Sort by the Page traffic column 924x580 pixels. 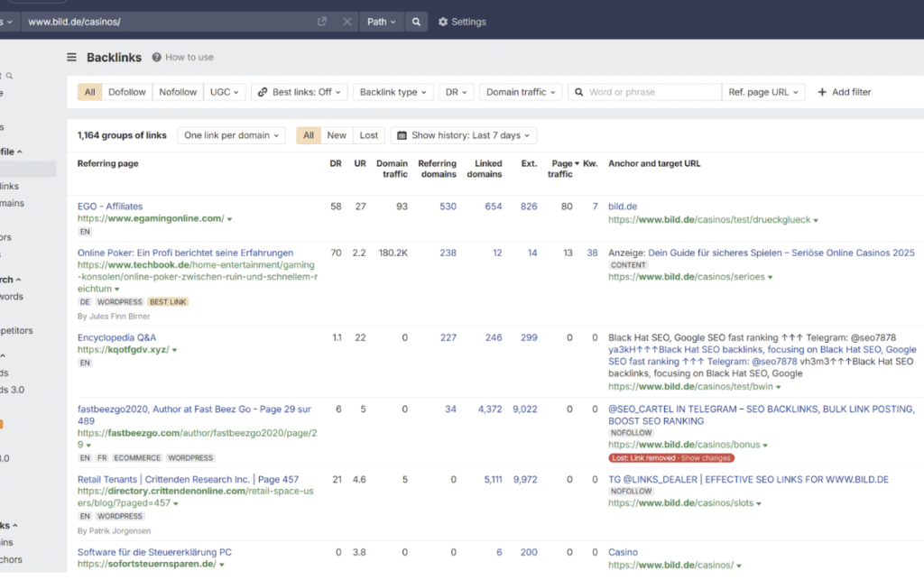563,169
